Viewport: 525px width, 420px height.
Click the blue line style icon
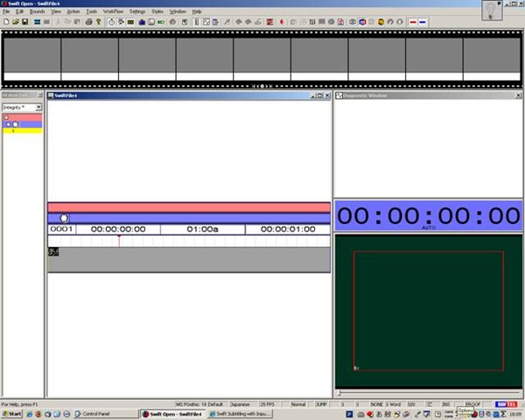[x=423, y=21]
